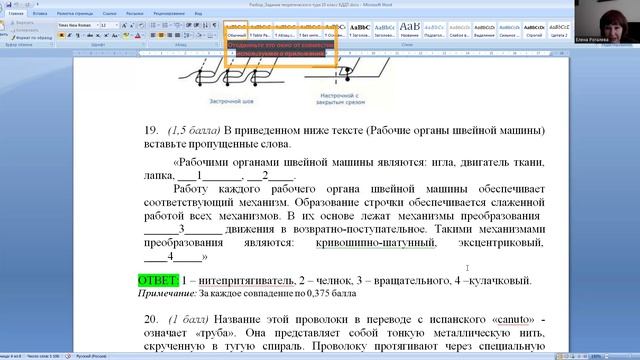Toggle subscript formatting
Viewport: 640px width, 360px height.
(98, 36)
